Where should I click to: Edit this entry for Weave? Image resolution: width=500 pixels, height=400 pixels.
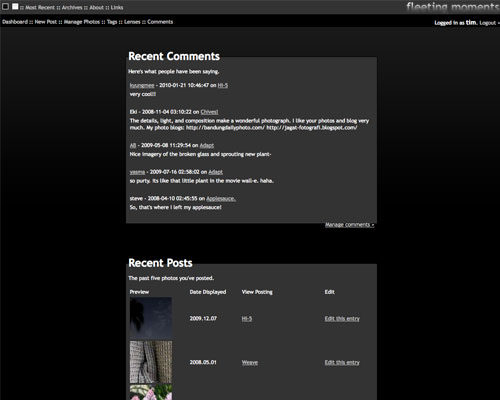342,362
